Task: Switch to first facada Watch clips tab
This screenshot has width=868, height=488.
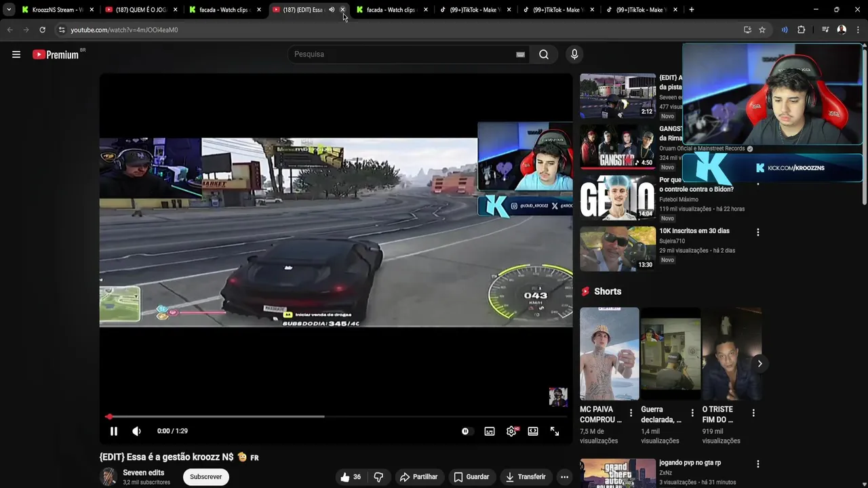Action: [224, 9]
